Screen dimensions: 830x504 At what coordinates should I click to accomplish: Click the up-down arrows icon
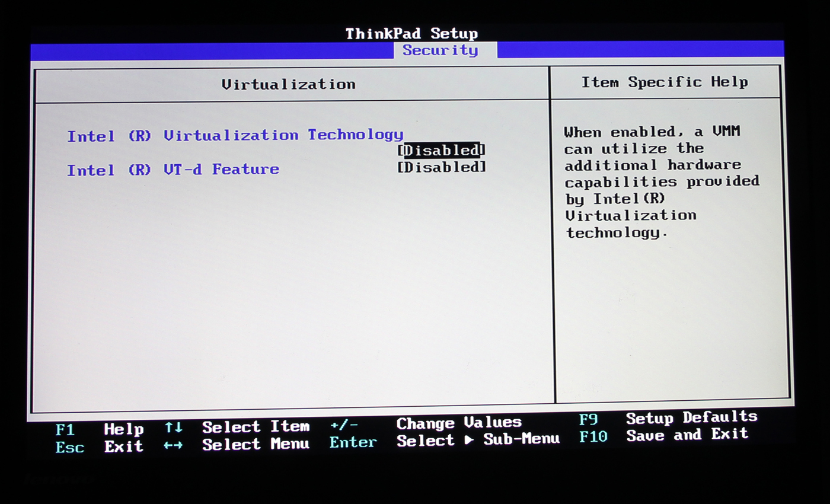tap(174, 428)
